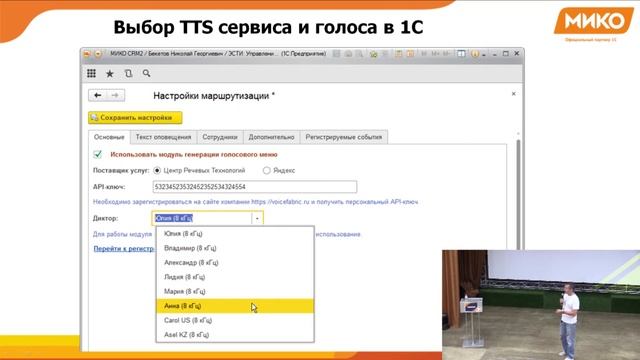Toggle Использовать модуль генерации голосового меню checkbox
This screenshot has width=640, height=360.
(98, 154)
